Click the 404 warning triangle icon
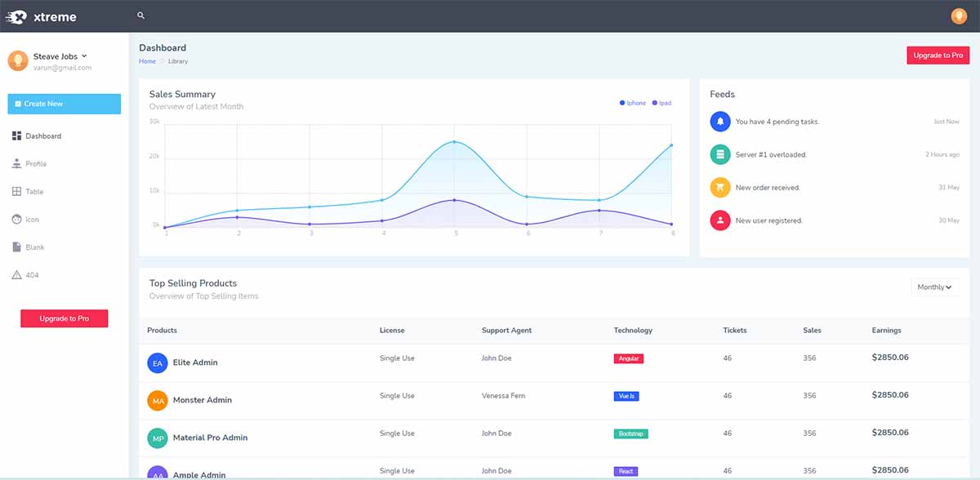The image size is (980, 480). [x=17, y=275]
